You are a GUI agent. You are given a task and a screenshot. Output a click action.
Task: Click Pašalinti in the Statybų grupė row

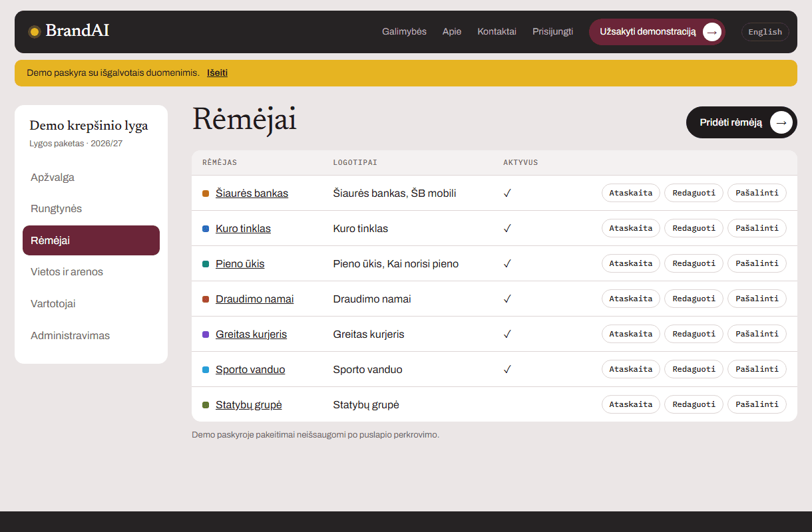[757, 404]
